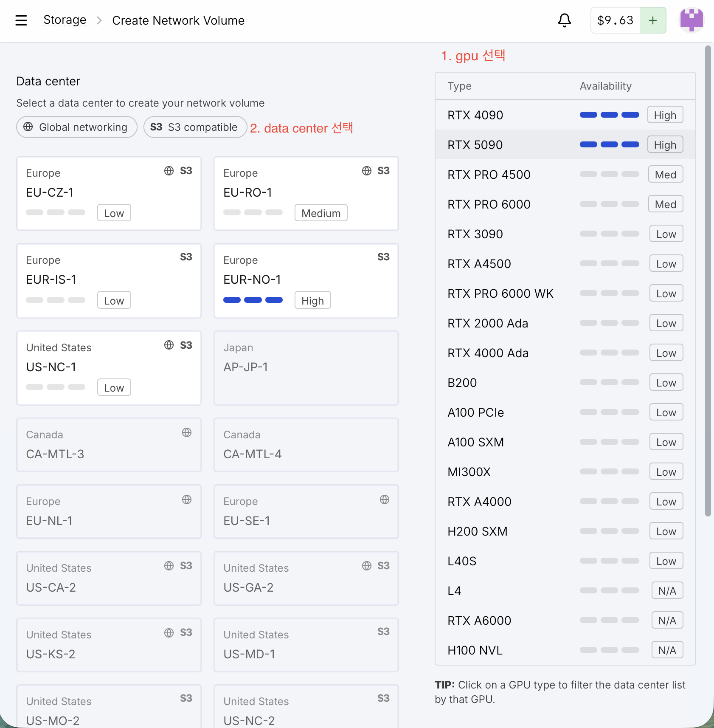The image size is (714, 728).
Task: Select the EUR-IS-1 data center card
Action: pos(109,281)
